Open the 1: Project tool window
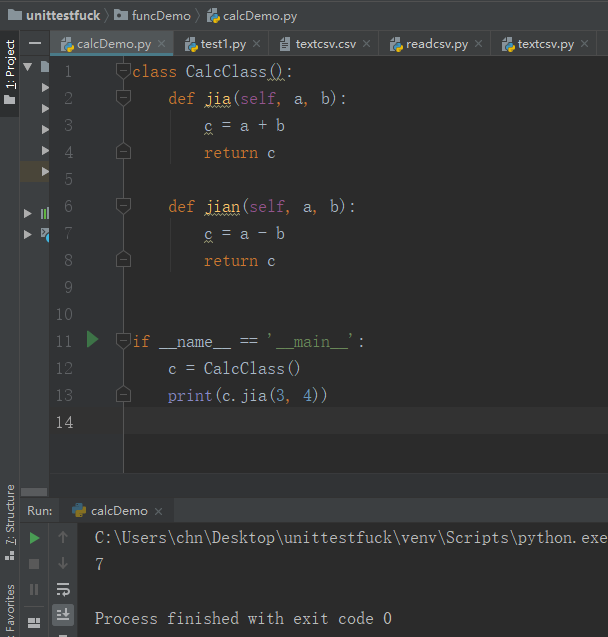608x637 pixels. click(10, 72)
